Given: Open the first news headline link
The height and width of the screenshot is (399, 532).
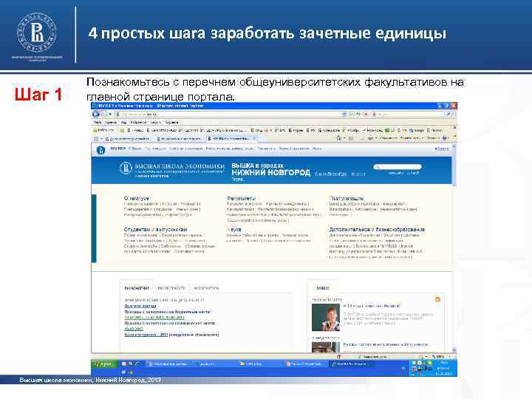Looking at the screenshot, I should point(372,306).
